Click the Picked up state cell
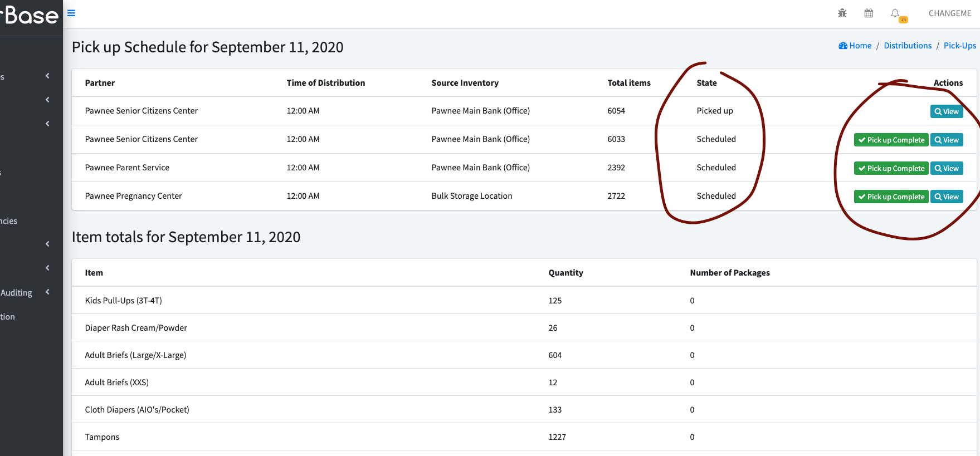Viewport: 980px width, 456px height. click(x=715, y=111)
